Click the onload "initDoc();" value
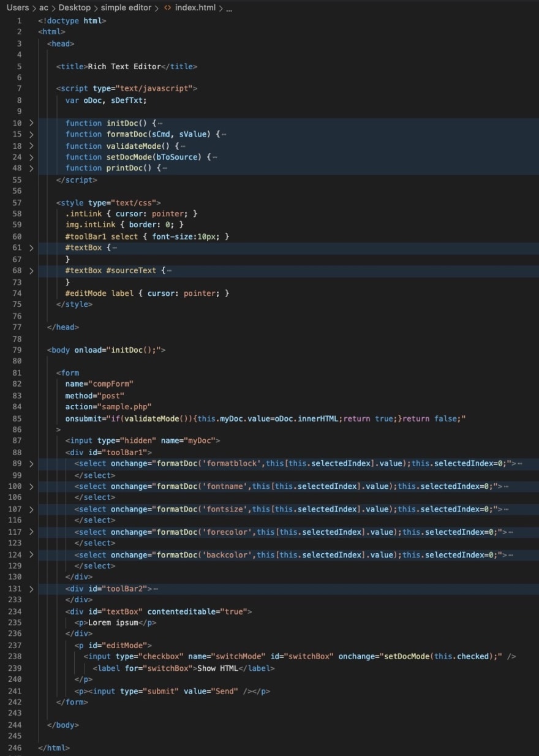Image resolution: width=539 pixels, height=756 pixels. click(x=134, y=350)
